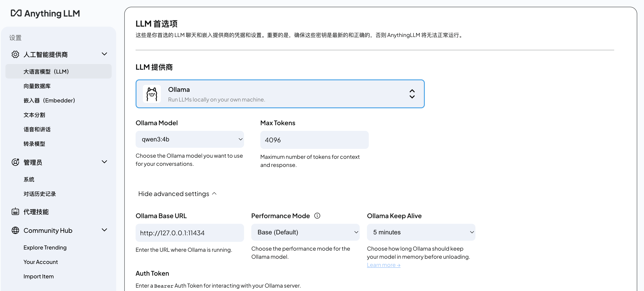This screenshot has width=644, height=291.
Task: Click the LLM 提供商 heading
Action: point(154,67)
